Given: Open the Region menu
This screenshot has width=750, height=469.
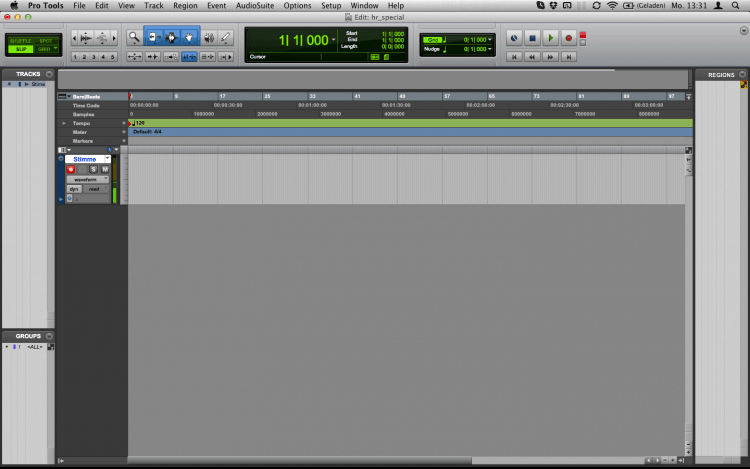Looking at the screenshot, I should click(185, 6).
